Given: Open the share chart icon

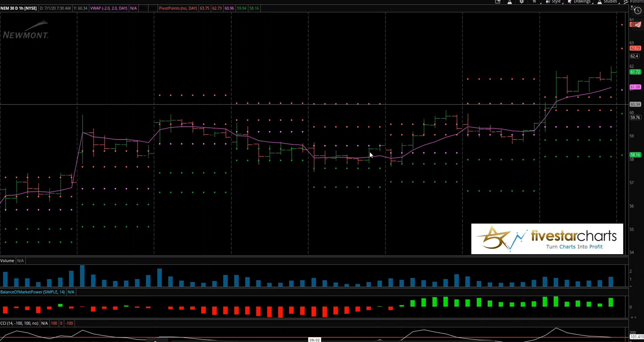Looking at the screenshot, I should pos(498,2).
